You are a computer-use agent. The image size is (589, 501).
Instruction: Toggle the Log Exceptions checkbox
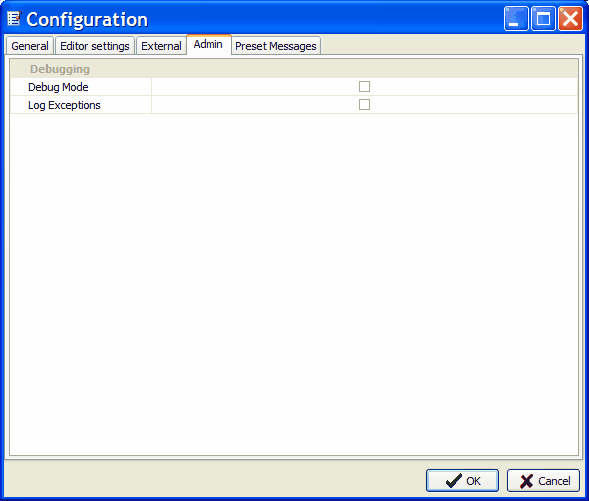(x=364, y=104)
